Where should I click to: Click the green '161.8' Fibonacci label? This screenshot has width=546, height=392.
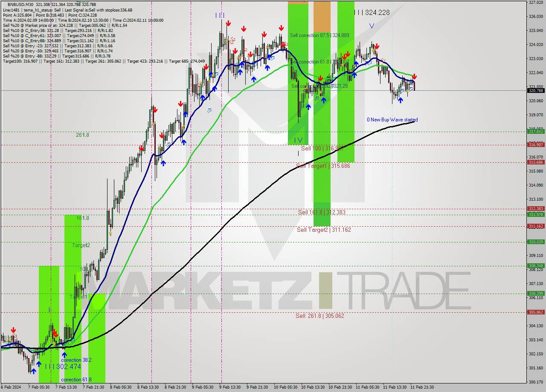point(82,218)
